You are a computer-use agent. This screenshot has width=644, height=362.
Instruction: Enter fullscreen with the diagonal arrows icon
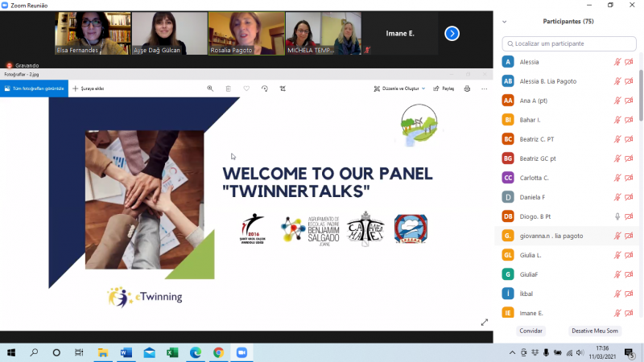tap(485, 322)
